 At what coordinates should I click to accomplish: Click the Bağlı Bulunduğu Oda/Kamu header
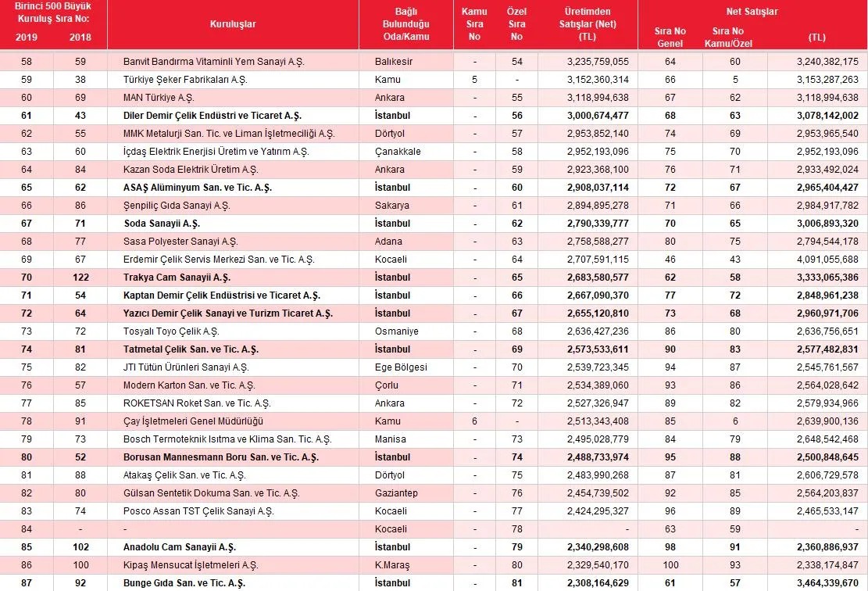405,24
